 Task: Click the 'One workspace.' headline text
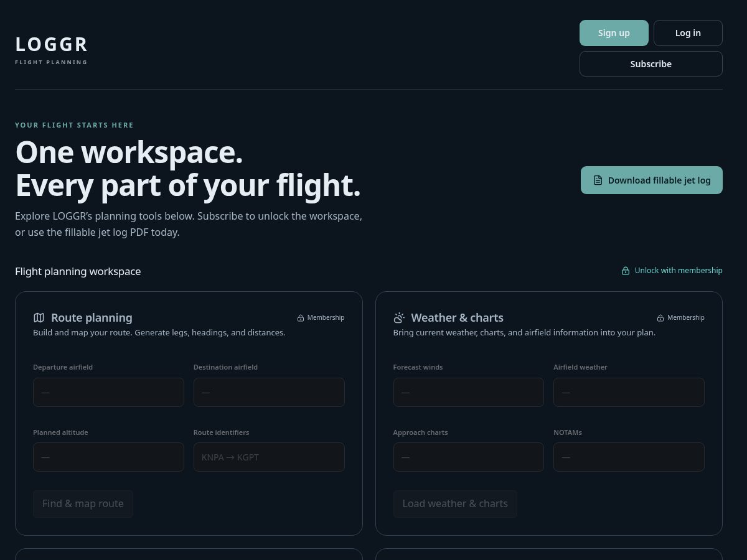tap(129, 152)
